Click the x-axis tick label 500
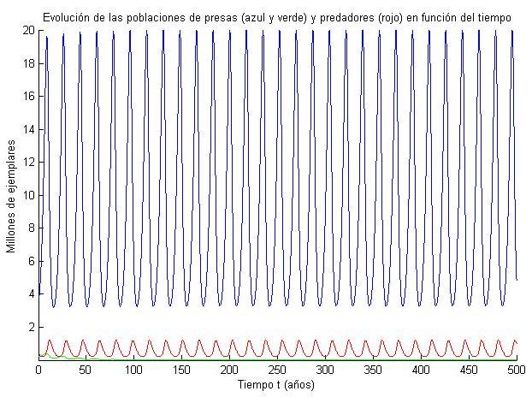Screen dimensions: 532x397 [x=515, y=370]
